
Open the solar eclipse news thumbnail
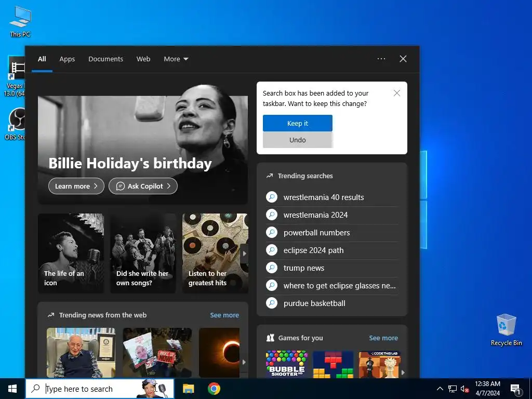[x=219, y=353]
